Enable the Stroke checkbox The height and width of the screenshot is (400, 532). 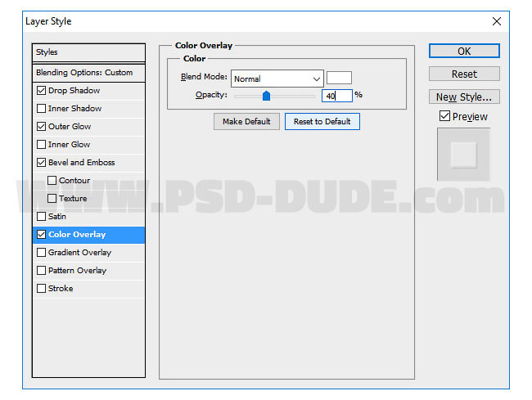point(41,288)
